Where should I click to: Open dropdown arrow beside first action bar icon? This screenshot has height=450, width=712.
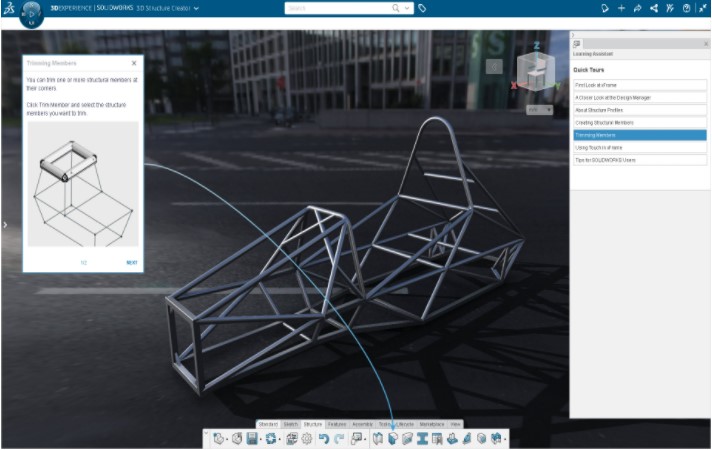tap(227, 440)
